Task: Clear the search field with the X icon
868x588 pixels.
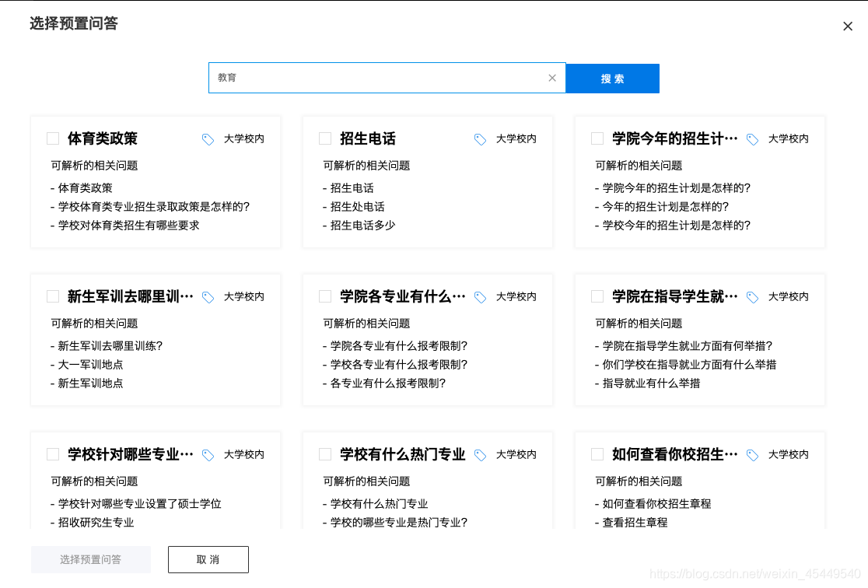Action: [552, 78]
